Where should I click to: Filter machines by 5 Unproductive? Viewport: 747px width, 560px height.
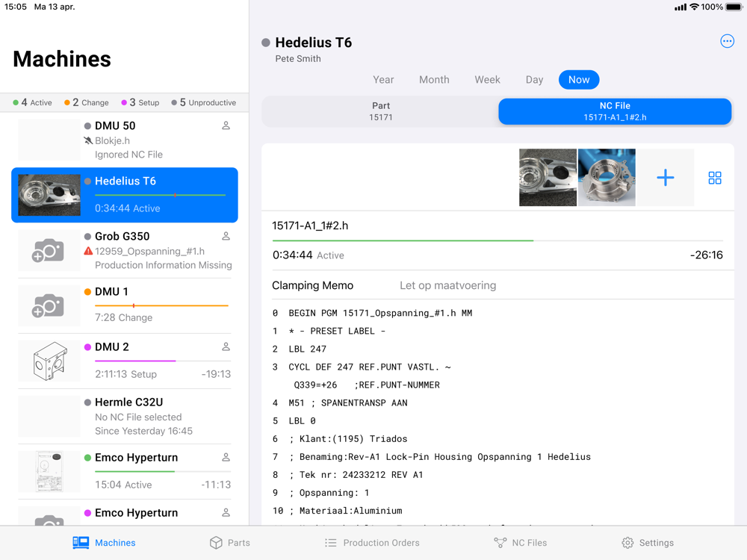pos(203,102)
